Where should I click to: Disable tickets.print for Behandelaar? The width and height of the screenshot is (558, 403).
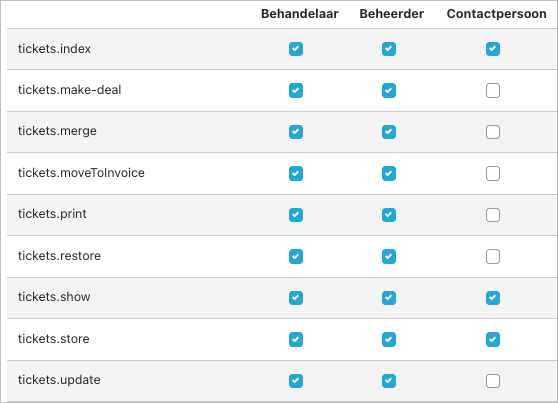tap(296, 215)
